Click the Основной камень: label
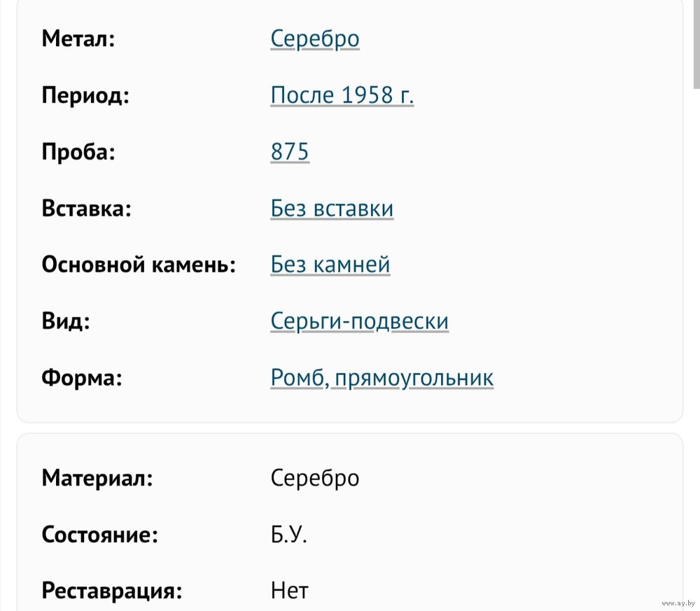Viewport: 700px width, 611px height. (139, 265)
